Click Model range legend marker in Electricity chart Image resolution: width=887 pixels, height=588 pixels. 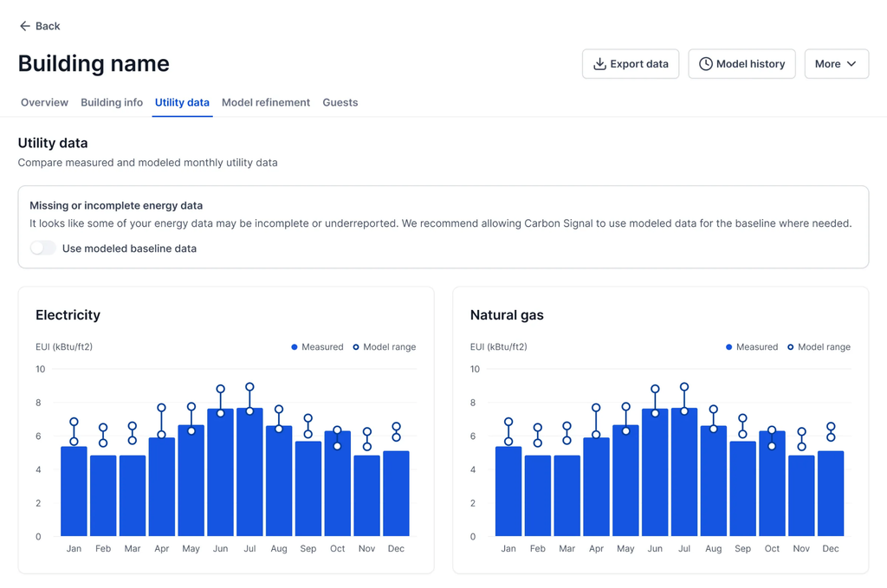pos(356,347)
